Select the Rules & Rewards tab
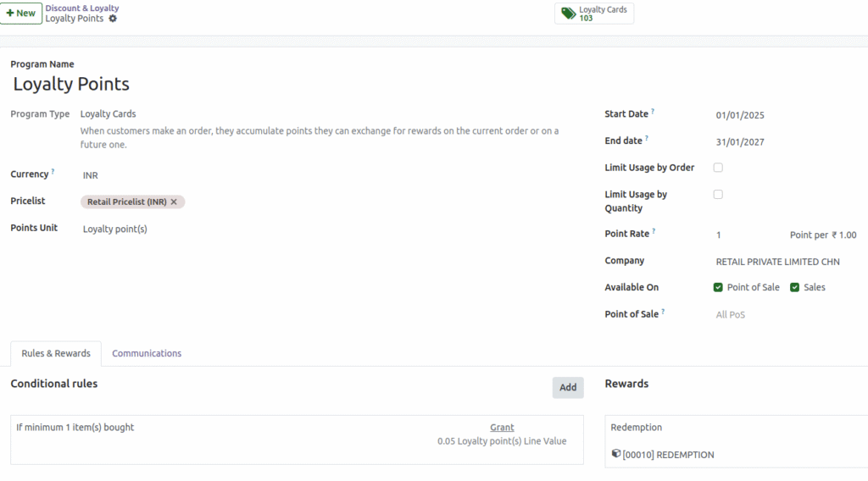The height and width of the screenshot is (481, 868). click(x=56, y=353)
